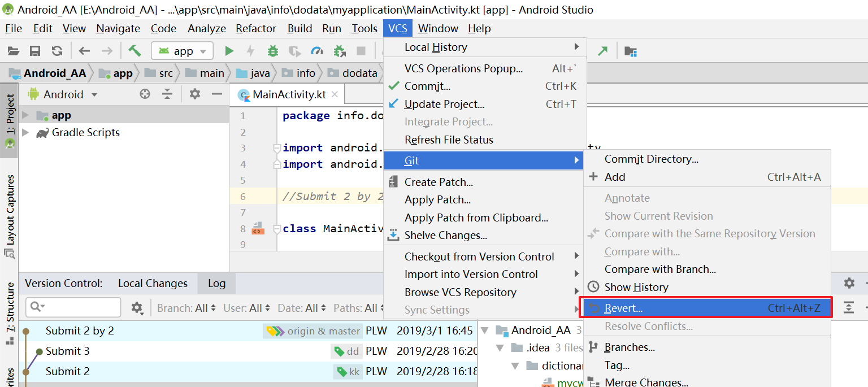Click the line 8 gutter class icon

(258, 228)
